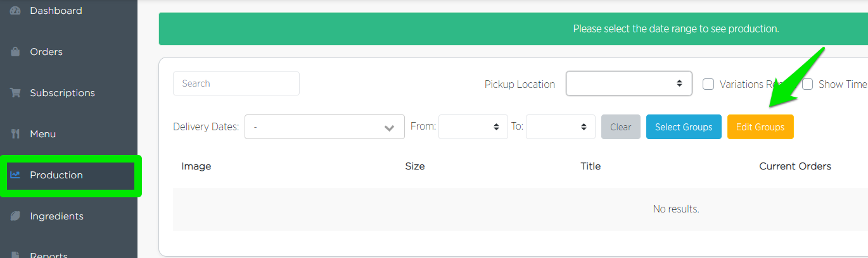Viewport: 868px width, 258px height.
Task: Toggle the Show Time checkbox
Action: click(x=808, y=84)
